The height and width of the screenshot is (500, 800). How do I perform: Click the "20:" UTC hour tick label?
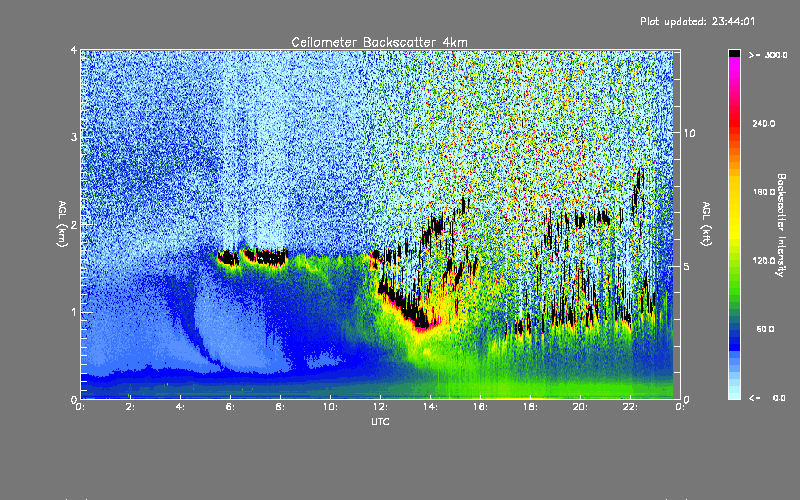[580, 407]
